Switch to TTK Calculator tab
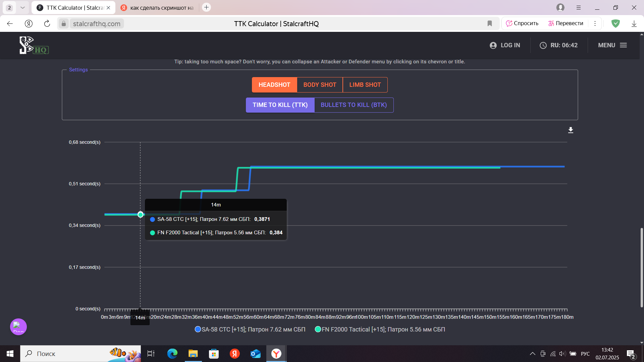The image size is (644, 362). coord(73,7)
